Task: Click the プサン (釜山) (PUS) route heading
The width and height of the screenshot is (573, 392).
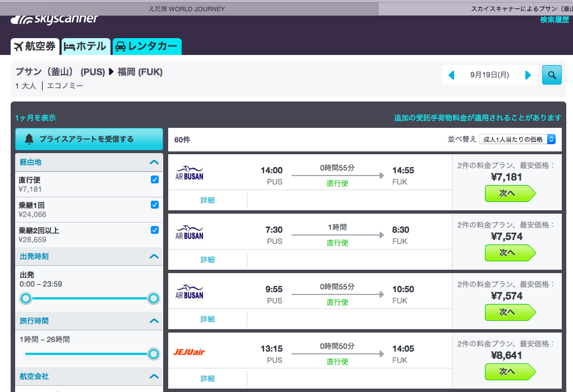Action: point(60,72)
